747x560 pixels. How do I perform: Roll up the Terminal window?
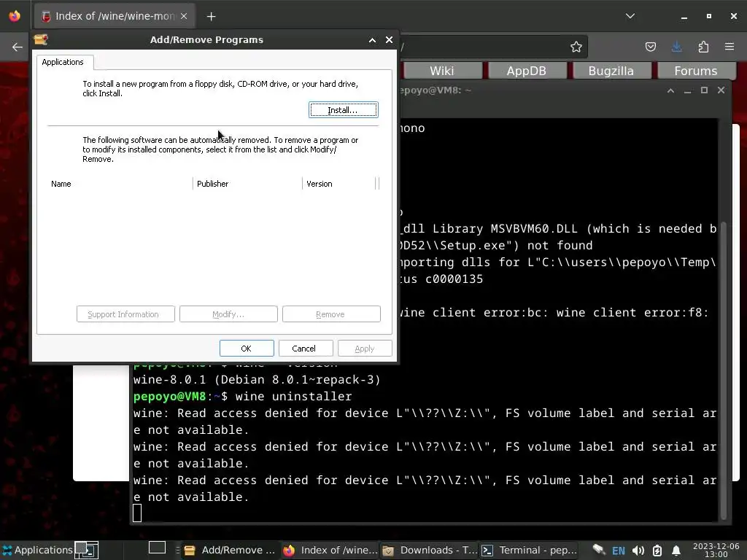point(670,90)
